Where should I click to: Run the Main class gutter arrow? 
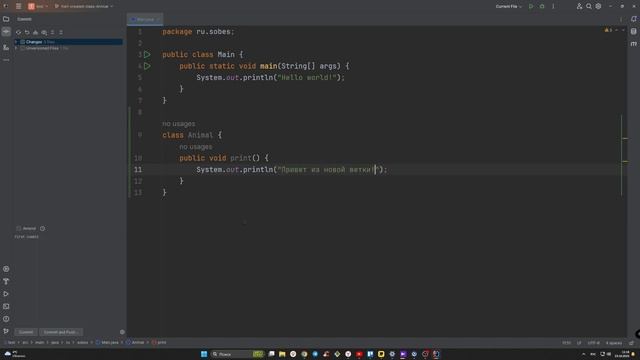pyautogui.click(x=147, y=54)
